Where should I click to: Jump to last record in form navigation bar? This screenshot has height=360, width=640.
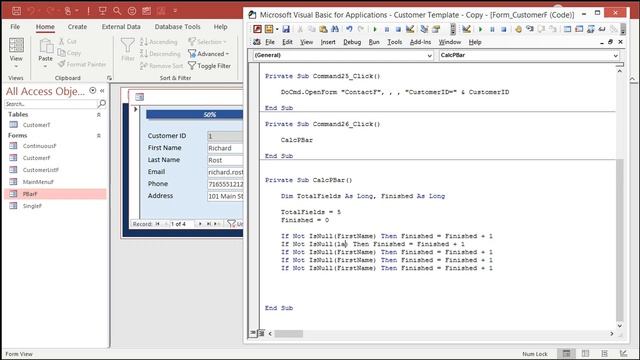point(209,224)
